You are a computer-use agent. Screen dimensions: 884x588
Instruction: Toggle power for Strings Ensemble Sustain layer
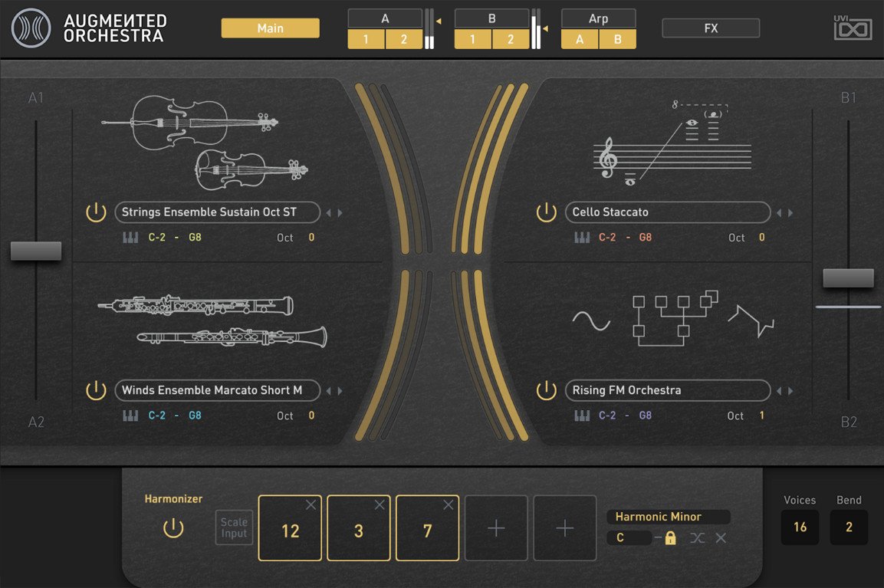coord(96,212)
